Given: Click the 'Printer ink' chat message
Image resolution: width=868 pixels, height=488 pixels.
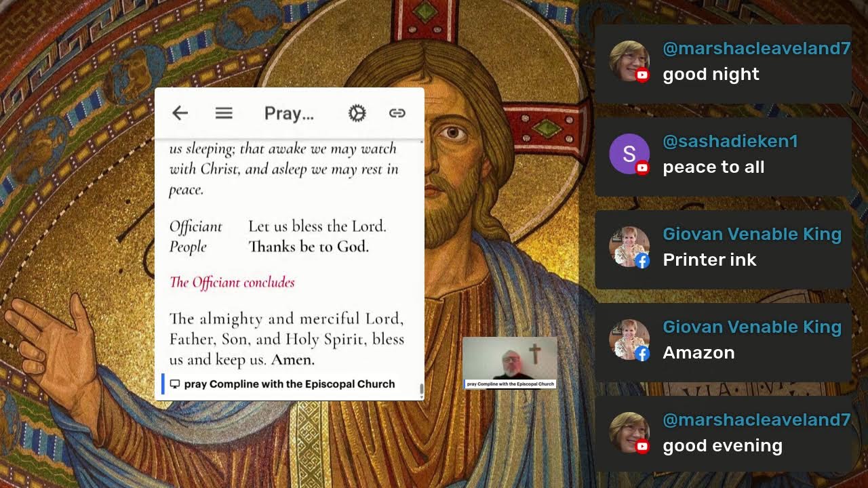Looking at the screenshot, I should click(x=709, y=260).
